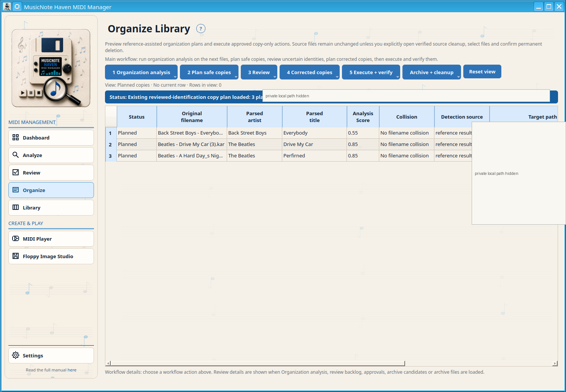Image resolution: width=566 pixels, height=392 pixels.
Task: Expand the Organization analysis dropdown arrow
Action: coord(175,76)
